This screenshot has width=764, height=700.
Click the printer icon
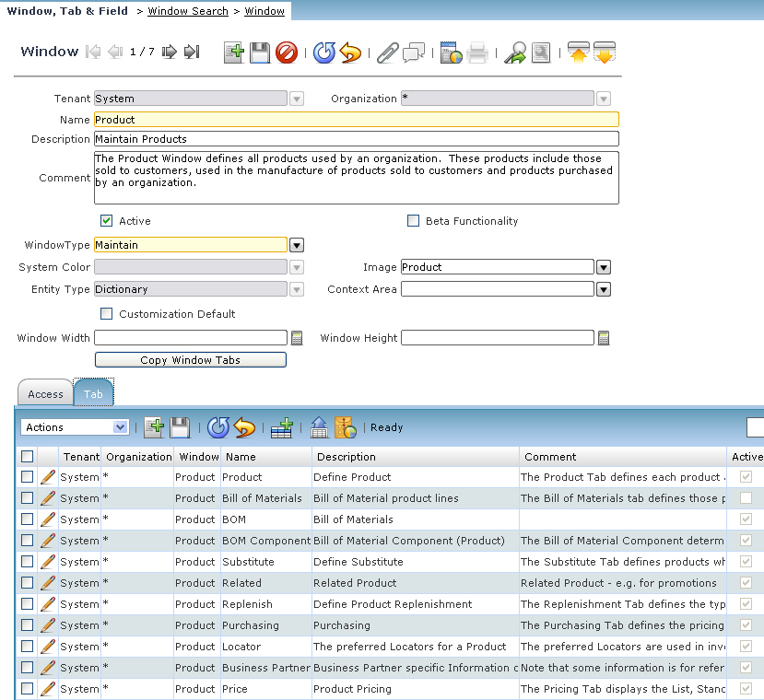[x=477, y=52]
